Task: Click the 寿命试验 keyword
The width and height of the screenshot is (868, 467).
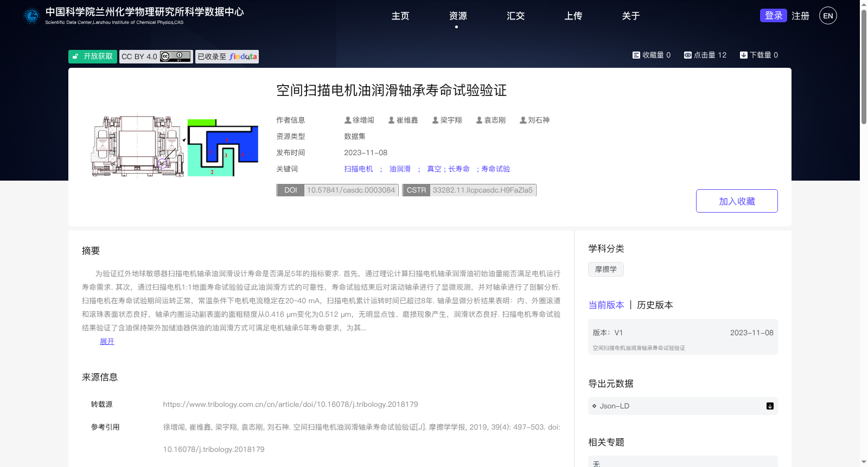Action: [x=496, y=169]
